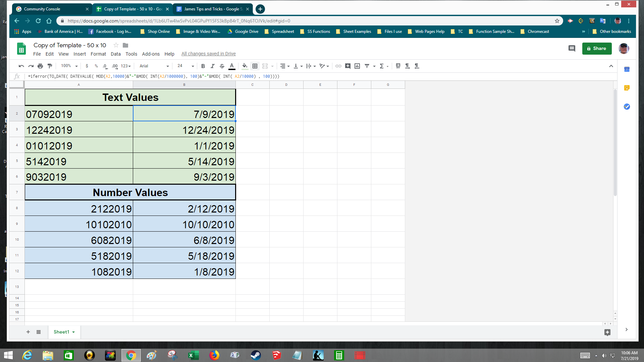Expand merge cells options arrow

point(272,66)
